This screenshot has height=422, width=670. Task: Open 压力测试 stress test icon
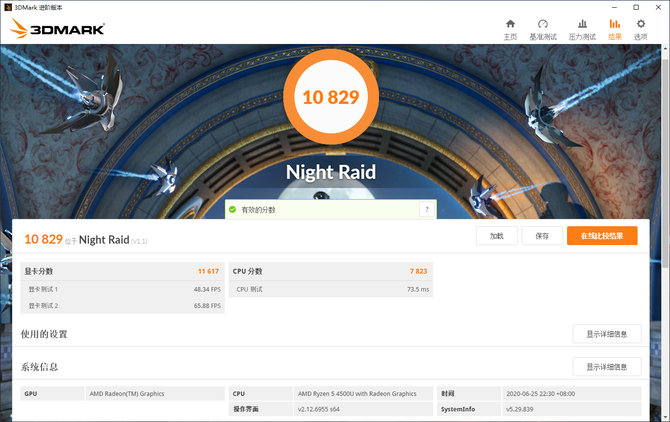tap(581, 24)
